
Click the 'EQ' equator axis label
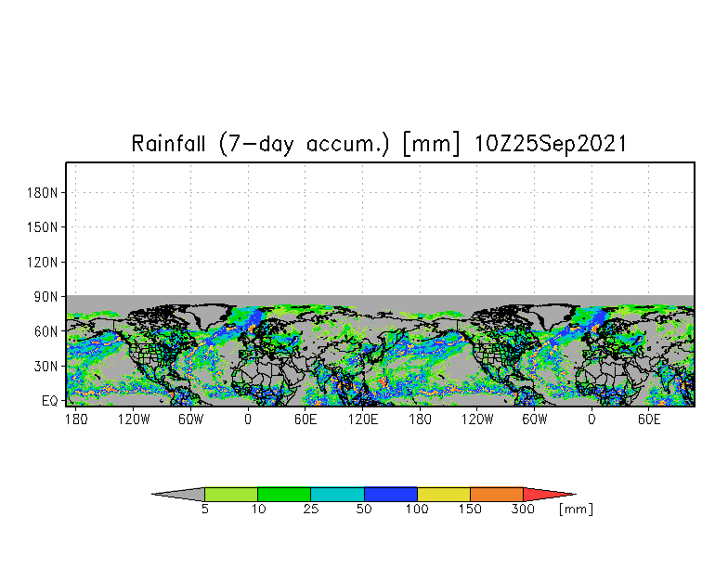[50, 401]
